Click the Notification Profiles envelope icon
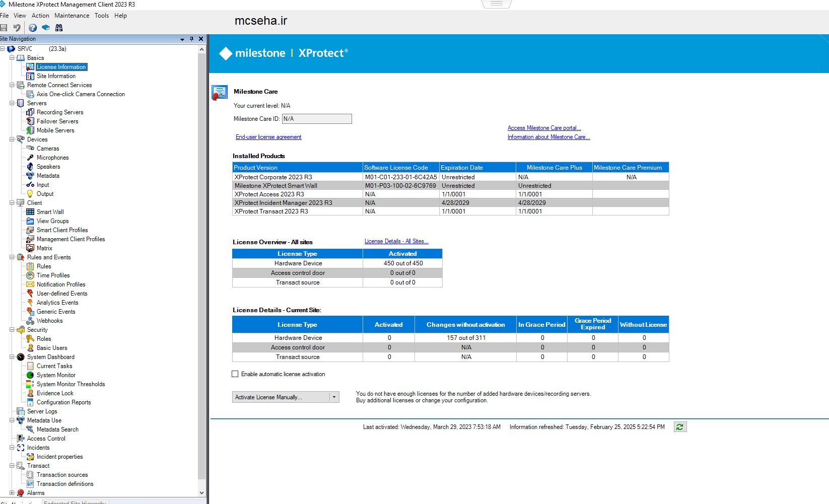This screenshot has height=504, width=829. click(30, 284)
